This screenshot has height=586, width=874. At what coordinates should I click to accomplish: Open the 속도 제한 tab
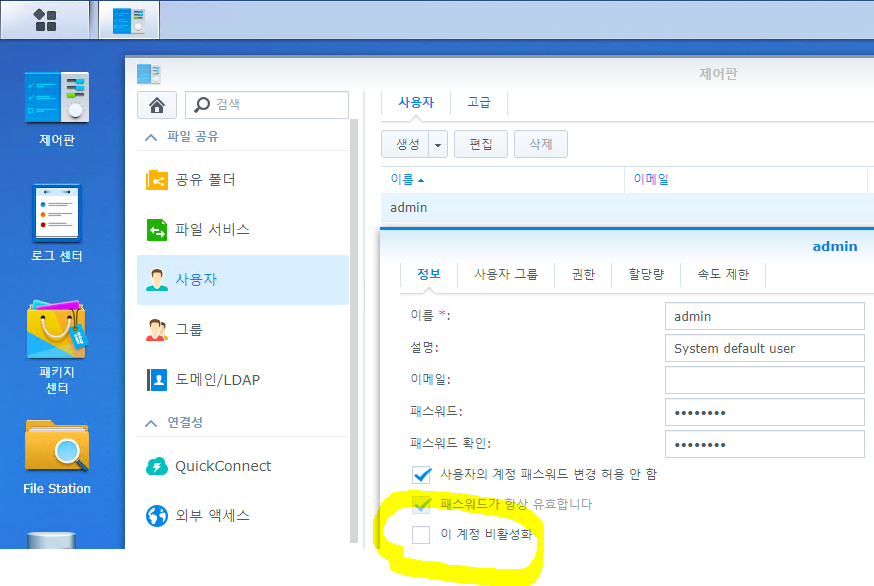pyautogui.click(x=723, y=274)
